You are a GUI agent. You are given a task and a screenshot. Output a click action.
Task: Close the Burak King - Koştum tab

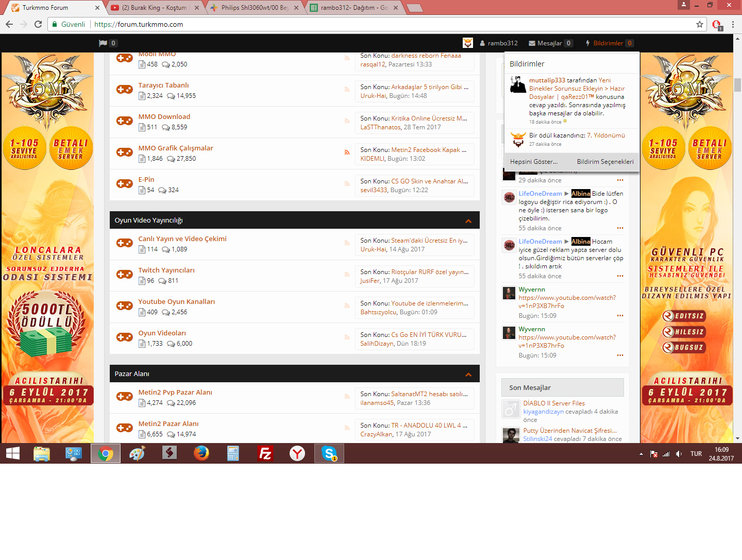point(196,8)
